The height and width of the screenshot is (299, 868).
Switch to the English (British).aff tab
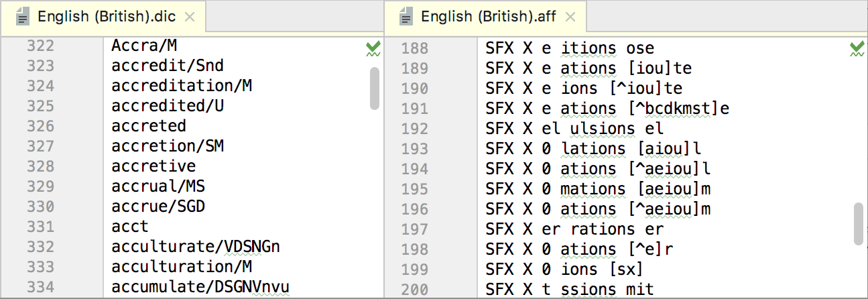click(x=485, y=18)
